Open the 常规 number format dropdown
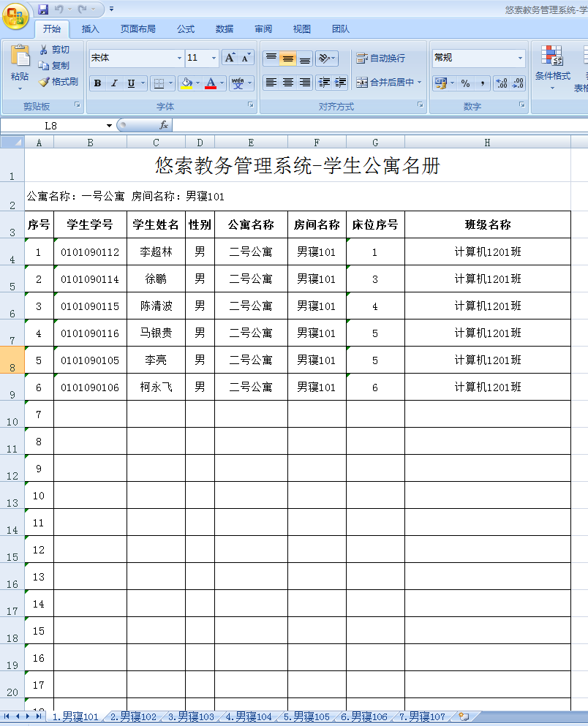Viewport: 588px width, 726px height. (521, 58)
